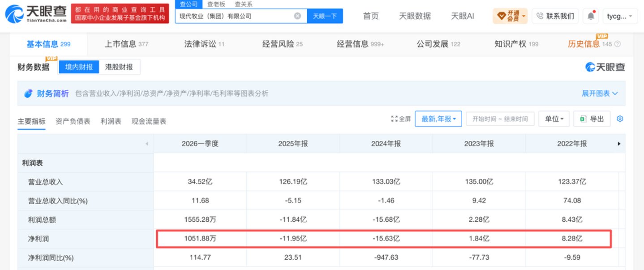This screenshot has width=644, height=270.
Task: Click the 2024年报 column header
Action: pos(386,143)
